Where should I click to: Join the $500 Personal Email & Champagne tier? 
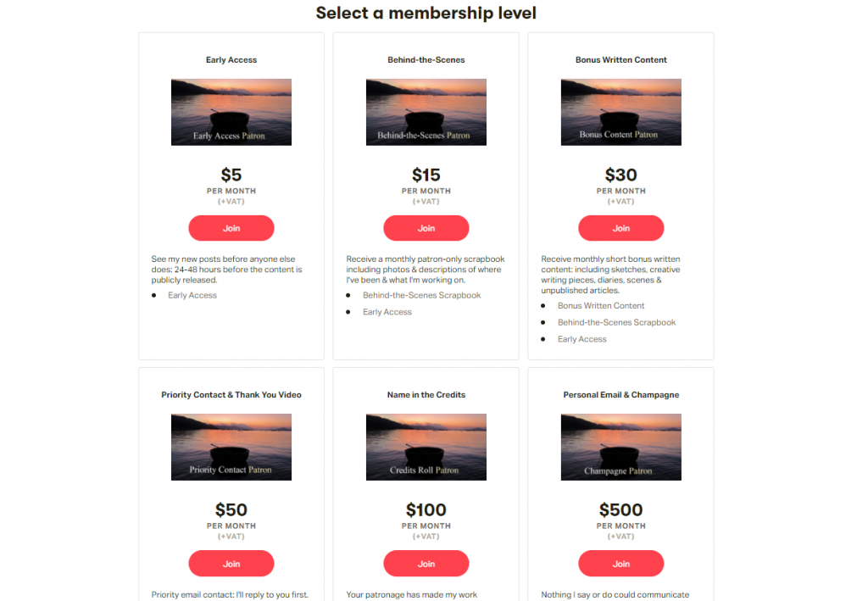(621, 564)
